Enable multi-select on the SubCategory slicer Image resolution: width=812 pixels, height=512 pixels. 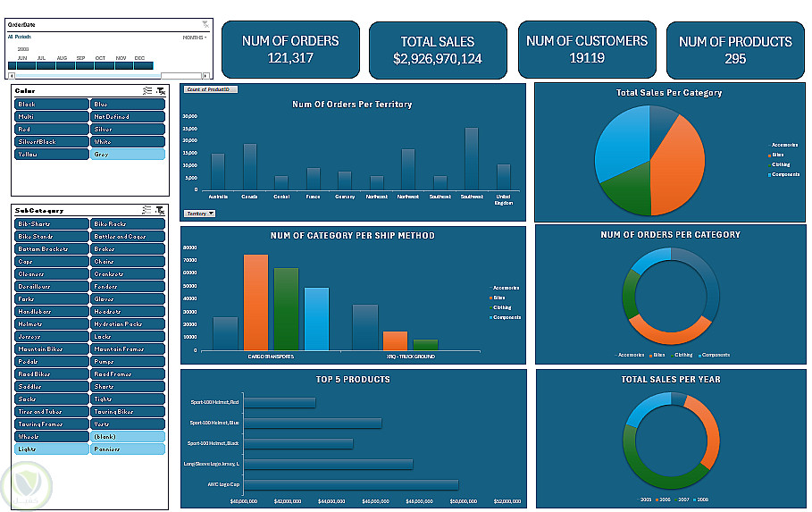point(147,210)
